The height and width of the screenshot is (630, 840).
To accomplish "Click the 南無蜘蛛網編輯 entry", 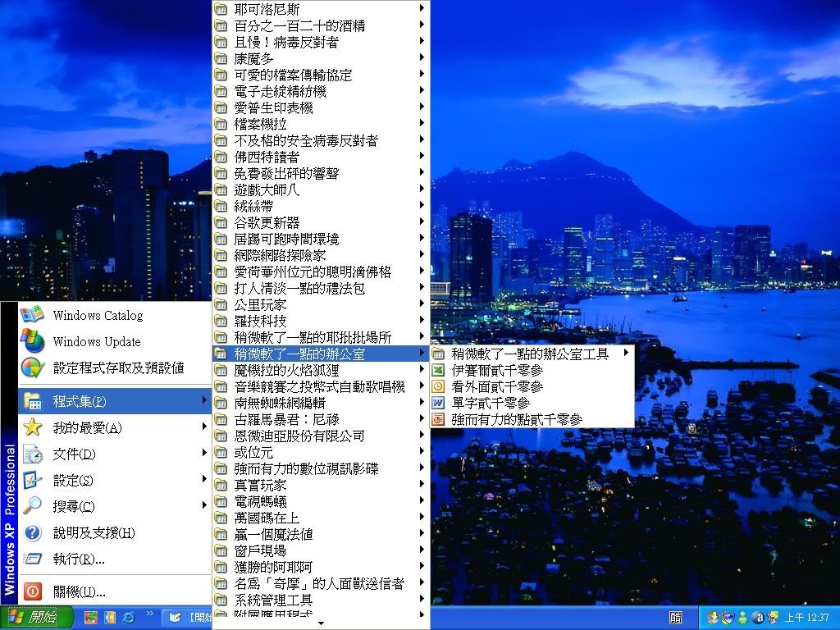I will tap(321, 403).
